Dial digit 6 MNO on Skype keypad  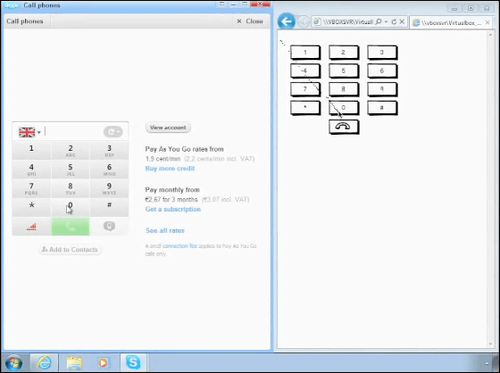tap(109, 169)
